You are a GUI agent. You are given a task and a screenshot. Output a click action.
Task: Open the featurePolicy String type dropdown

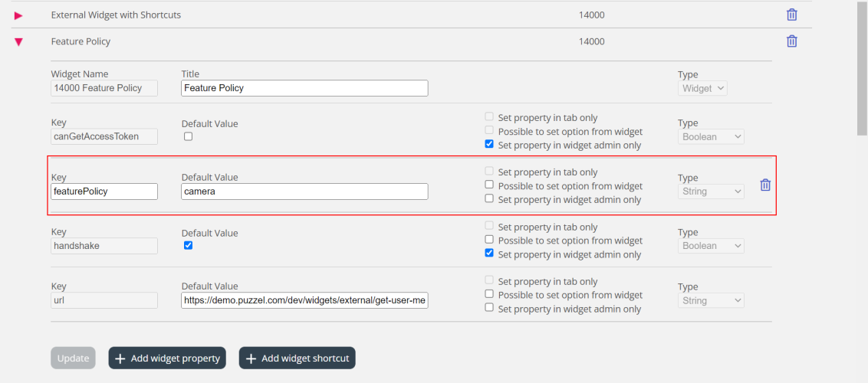click(711, 191)
